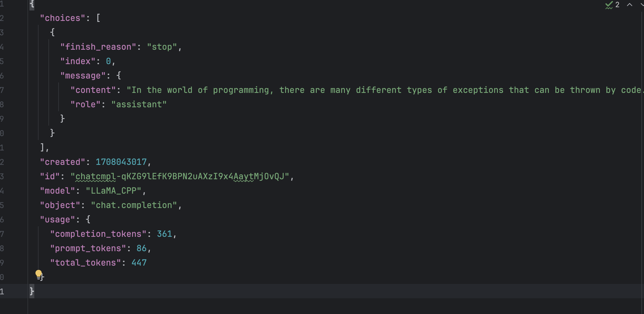Image resolution: width=644 pixels, height=314 pixels.
Task: Click the "assistant" role value
Action: tap(139, 104)
